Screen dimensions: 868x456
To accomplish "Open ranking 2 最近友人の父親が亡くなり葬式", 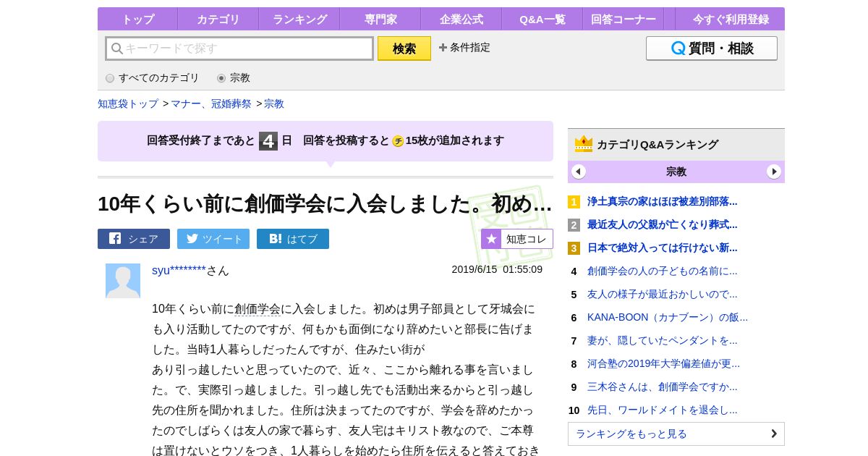I will (662, 224).
